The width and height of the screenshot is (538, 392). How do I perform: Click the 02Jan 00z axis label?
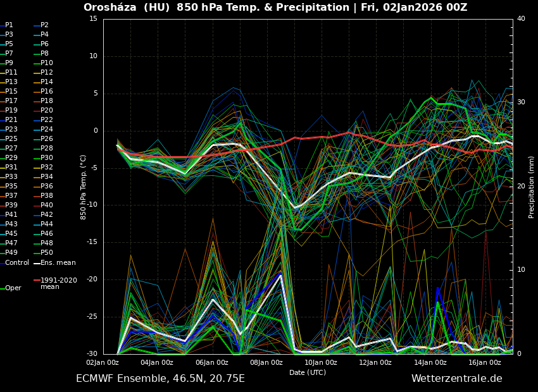103,362
